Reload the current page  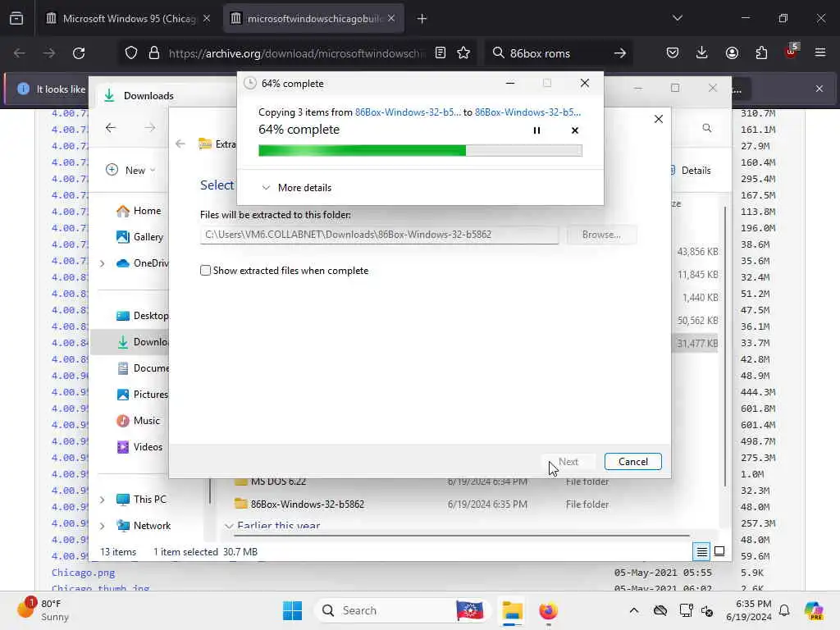(79, 53)
